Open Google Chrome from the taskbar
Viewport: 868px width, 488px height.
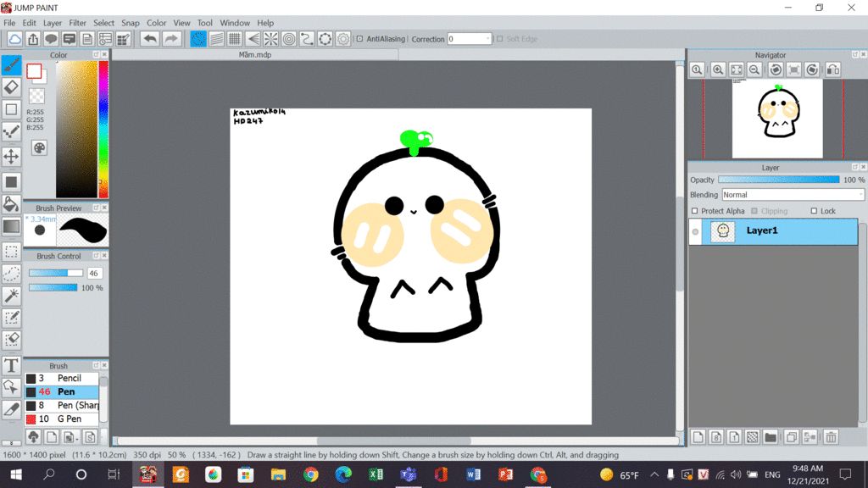coord(310,474)
